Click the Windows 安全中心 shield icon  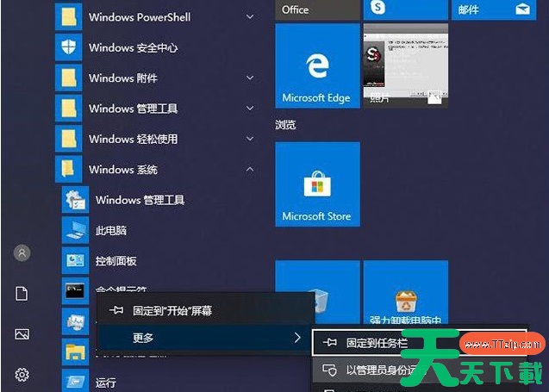[x=69, y=47]
